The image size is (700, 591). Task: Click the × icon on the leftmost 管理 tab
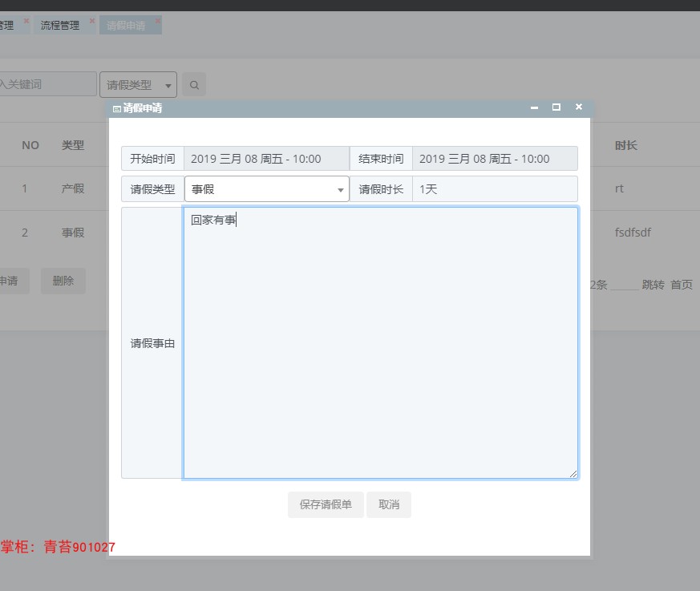click(26, 19)
